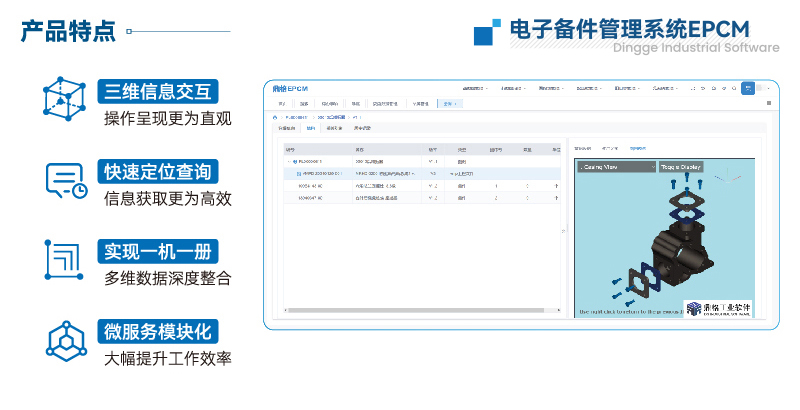Image resolution: width=800 pixels, height=410 pixels.
Task: Click the 产品特点 heading
Action: [x=68, y=31]
